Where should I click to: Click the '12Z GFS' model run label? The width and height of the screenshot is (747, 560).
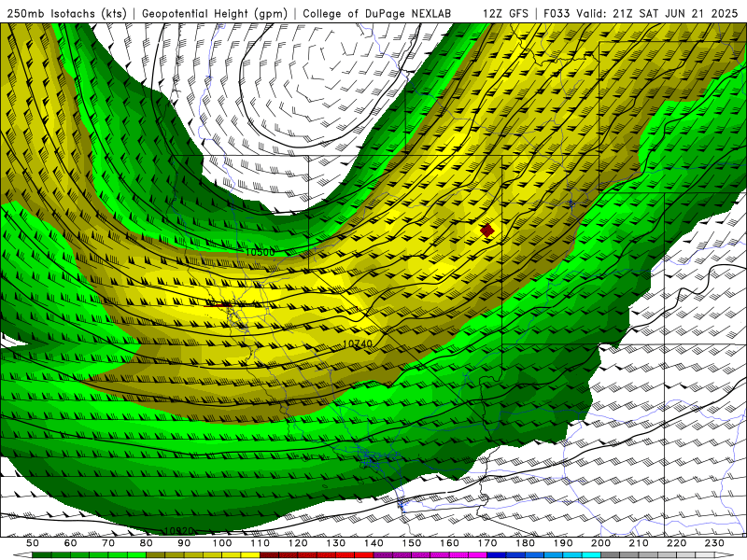point(505,14)
